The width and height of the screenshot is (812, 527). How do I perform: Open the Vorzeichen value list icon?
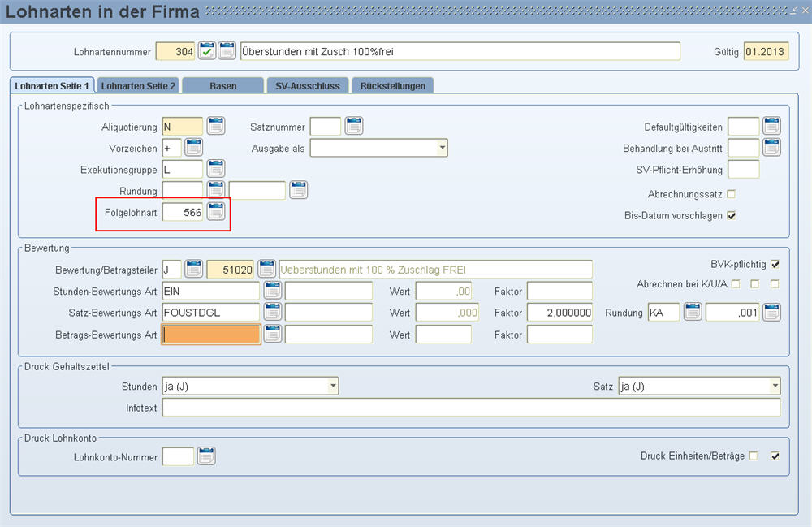194,148
